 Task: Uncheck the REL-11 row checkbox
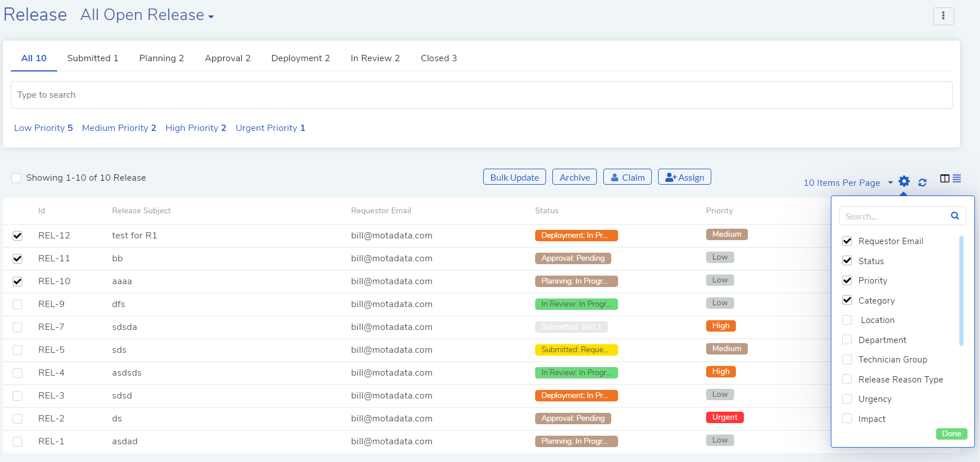click(18, 258)
